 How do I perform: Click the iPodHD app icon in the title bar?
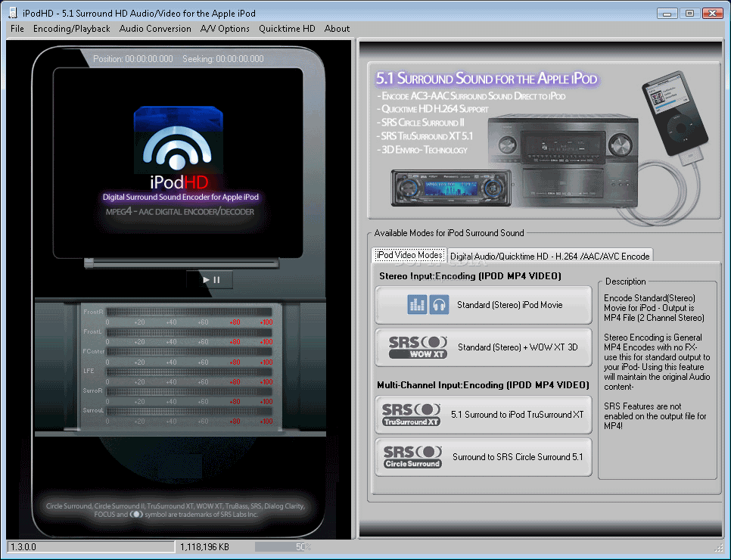[12, 13]
